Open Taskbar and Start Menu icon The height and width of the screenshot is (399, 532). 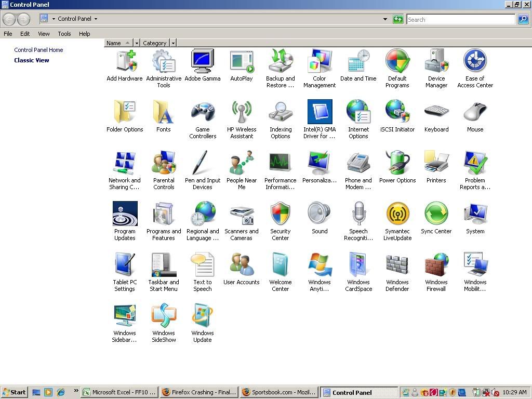164,264
